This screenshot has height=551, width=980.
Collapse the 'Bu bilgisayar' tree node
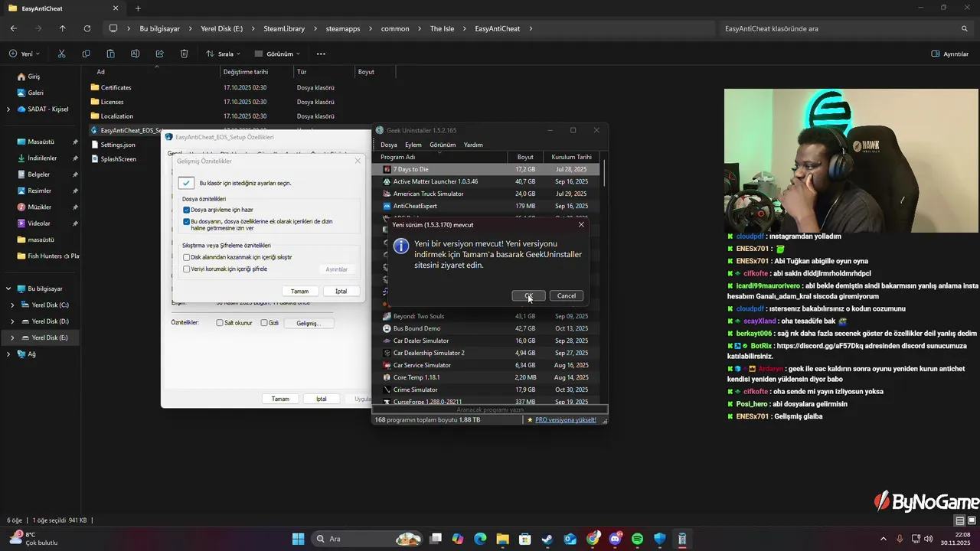point(8,289)
